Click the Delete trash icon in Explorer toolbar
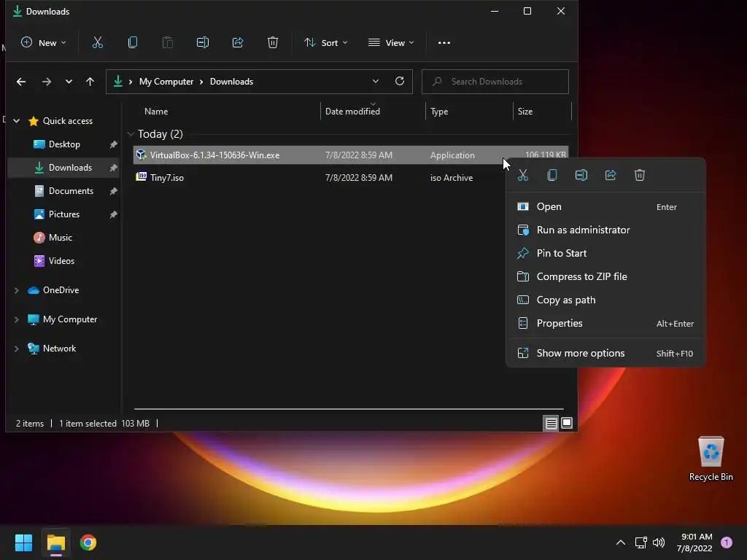747x560 pixels. coord(273,42)
